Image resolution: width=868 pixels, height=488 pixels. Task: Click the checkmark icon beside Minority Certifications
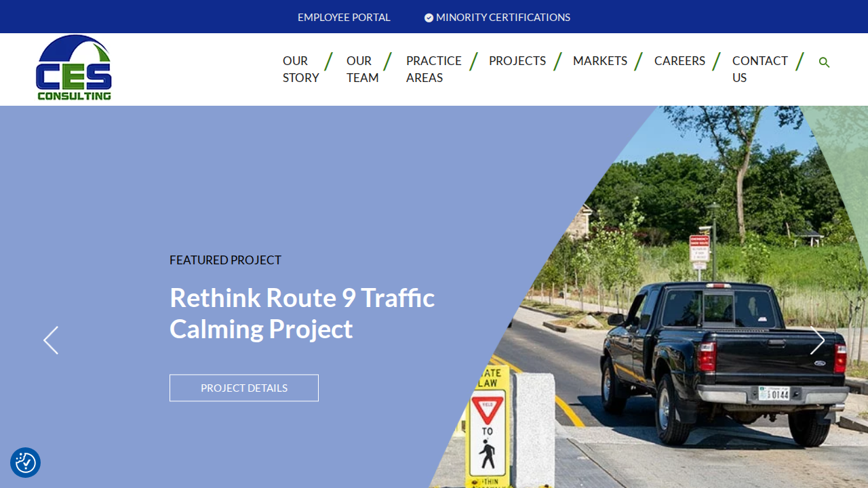(x=429, y=18)
